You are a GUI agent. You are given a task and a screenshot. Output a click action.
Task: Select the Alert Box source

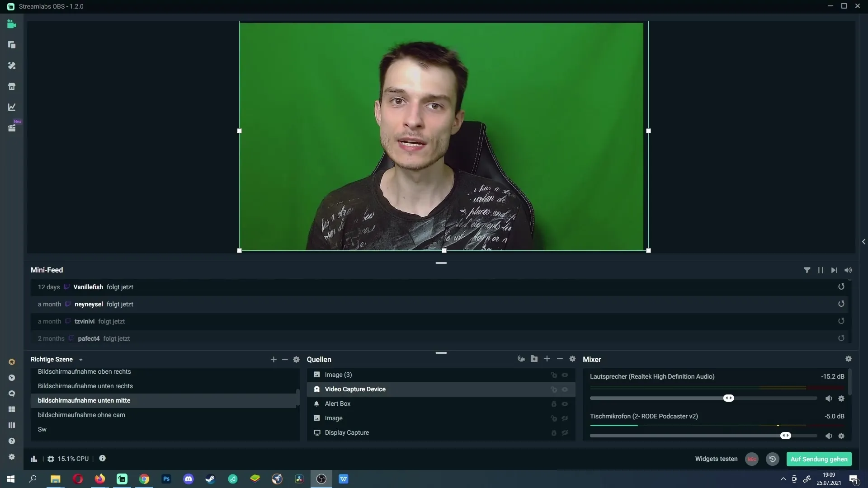coord(338,404)
